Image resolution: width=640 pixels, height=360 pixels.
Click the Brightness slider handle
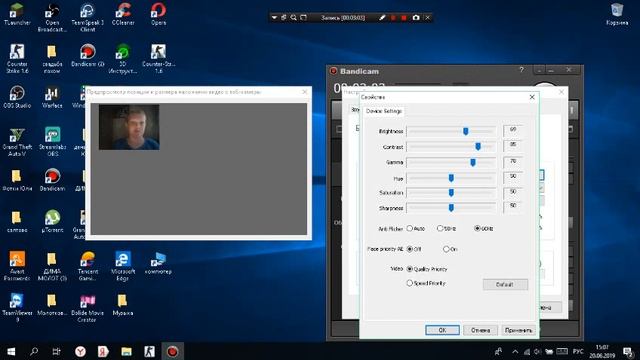coord(465,131)
